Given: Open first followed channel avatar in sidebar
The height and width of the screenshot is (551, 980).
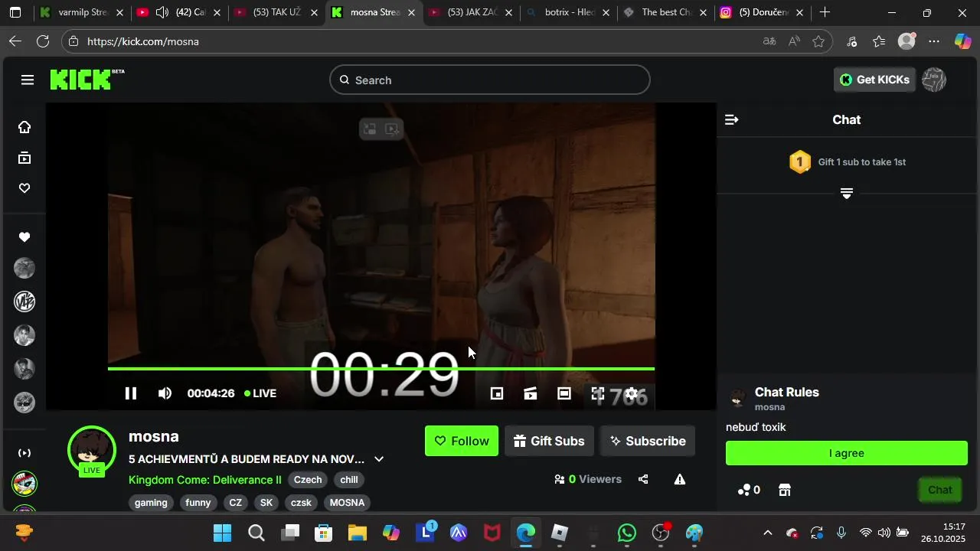Looking at the screenshot, I should [x=24, y=268].
